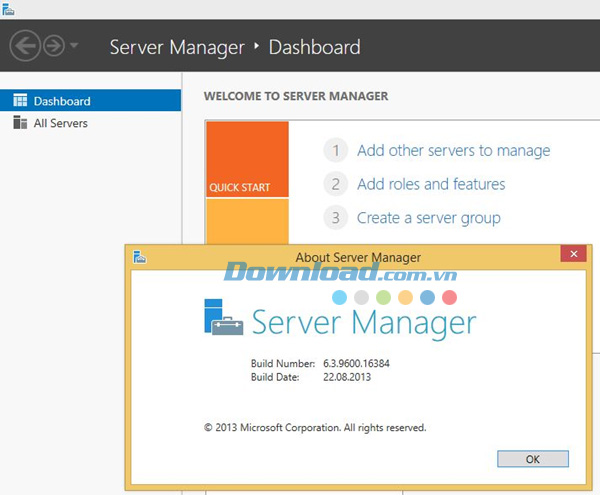This screenshot has width=600, height=495.
Task: Click the WELCOME TO SERVER MANAGER heading
Action: tap(296, 96)
